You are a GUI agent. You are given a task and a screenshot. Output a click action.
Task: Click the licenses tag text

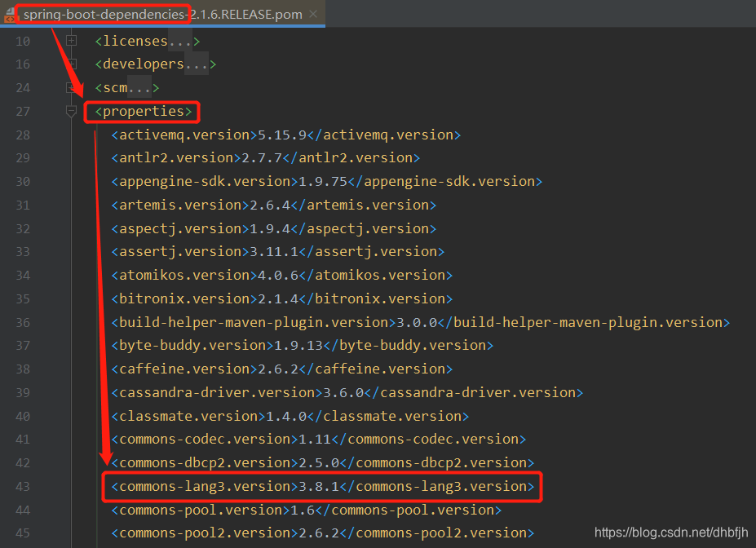148,41
